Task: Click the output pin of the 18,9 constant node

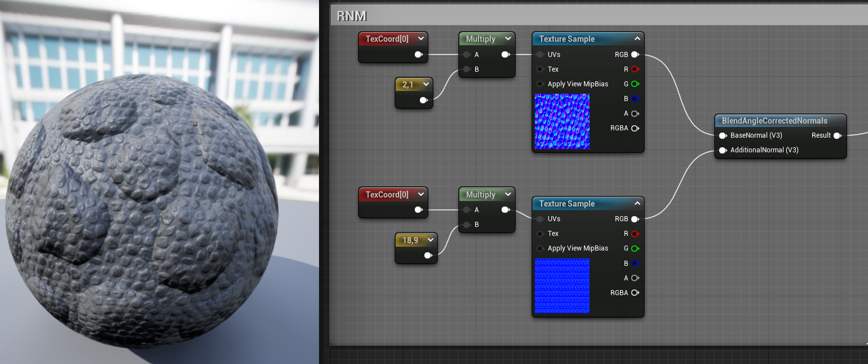Action: pos(428,255)
